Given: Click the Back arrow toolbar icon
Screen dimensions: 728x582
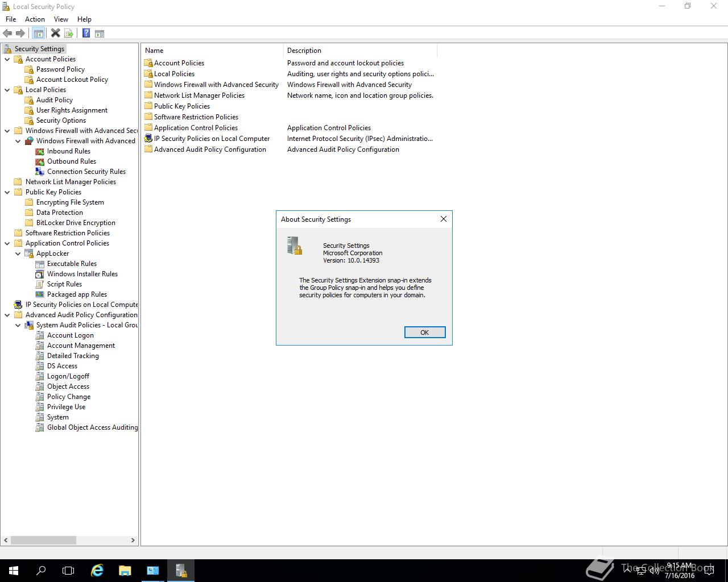Looking at the screenshot, I should coord(7,34).
